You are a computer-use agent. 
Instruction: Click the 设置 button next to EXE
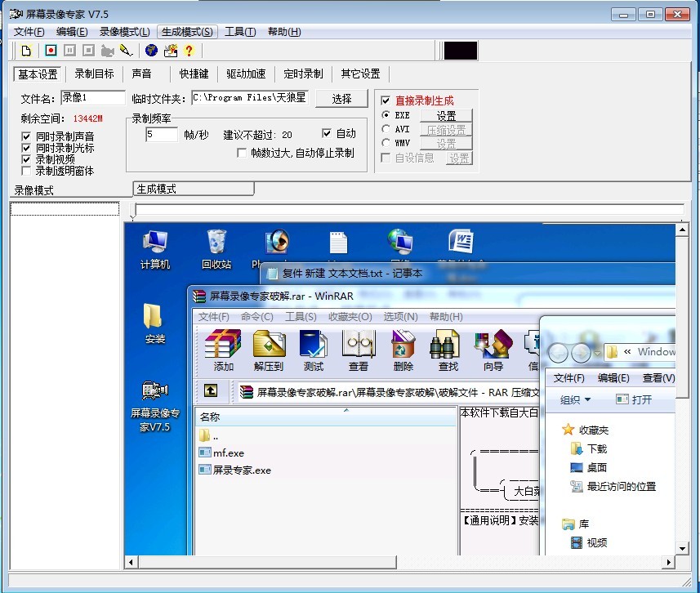click(446, 116)
